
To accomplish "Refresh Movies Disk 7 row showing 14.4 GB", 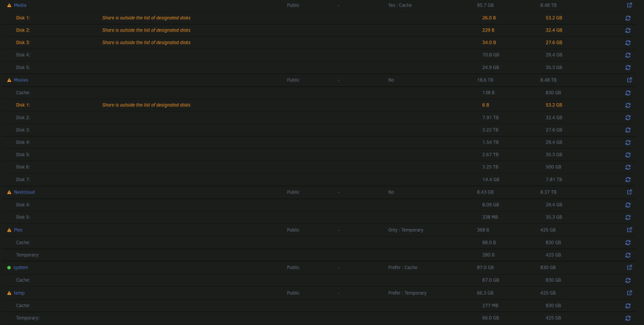I will (627, 180).
